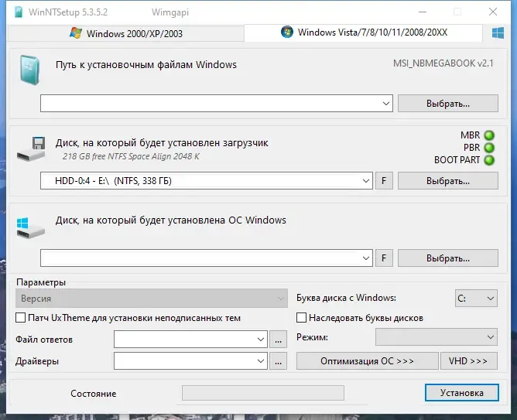Click the green MBR status indicator
Viewport: 517px width, 420px height.
point(489,135)
